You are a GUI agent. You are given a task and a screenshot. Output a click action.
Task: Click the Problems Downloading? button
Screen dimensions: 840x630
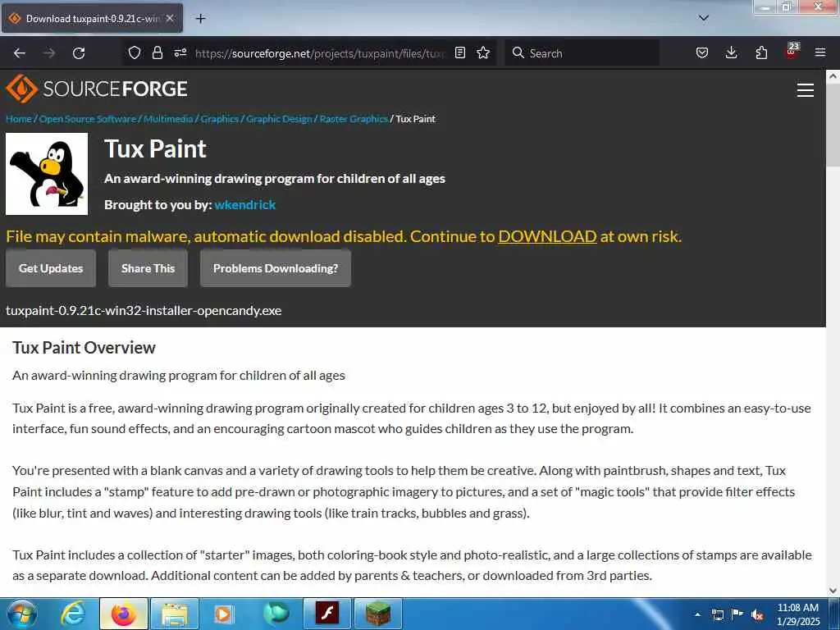[276, 268]
